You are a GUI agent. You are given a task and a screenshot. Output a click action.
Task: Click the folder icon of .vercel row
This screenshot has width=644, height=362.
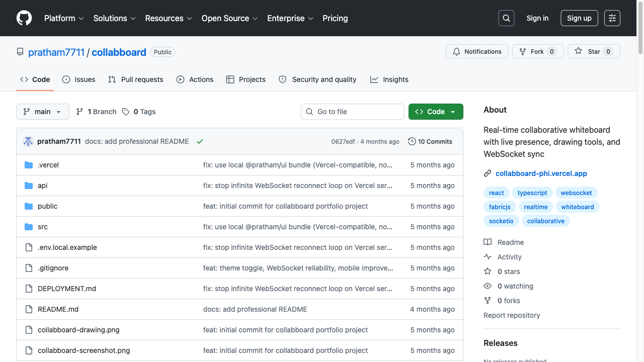pos(29,165)
